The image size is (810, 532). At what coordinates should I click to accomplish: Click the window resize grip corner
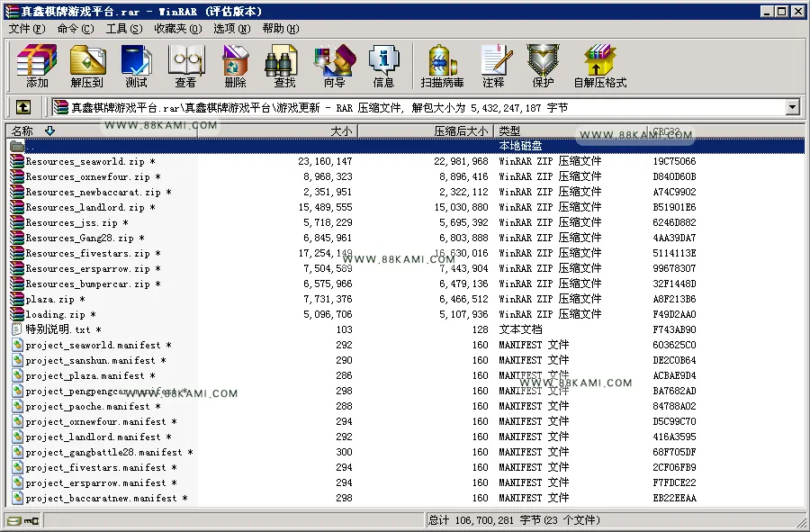[801, 522]
